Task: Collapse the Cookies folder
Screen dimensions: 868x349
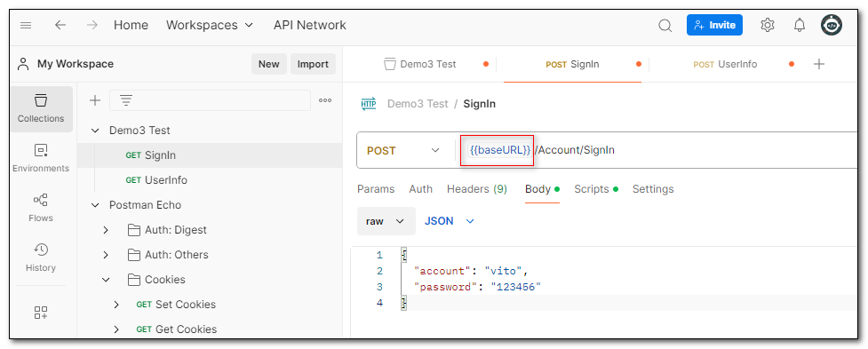Action: [x=106, y=280]
